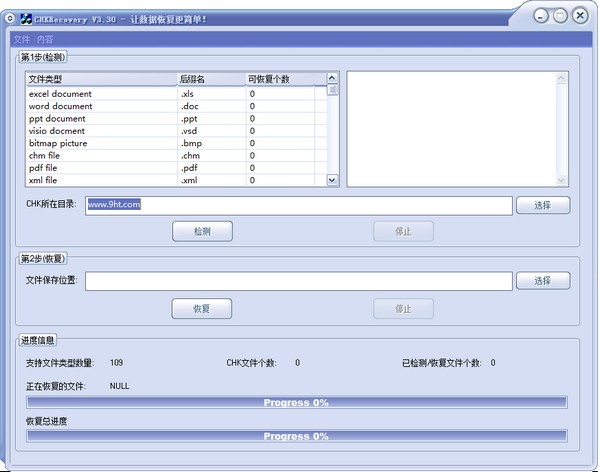Click 选择 button beside CHK directory field
Screen dimensions: 600x472
tap(543, 206)
